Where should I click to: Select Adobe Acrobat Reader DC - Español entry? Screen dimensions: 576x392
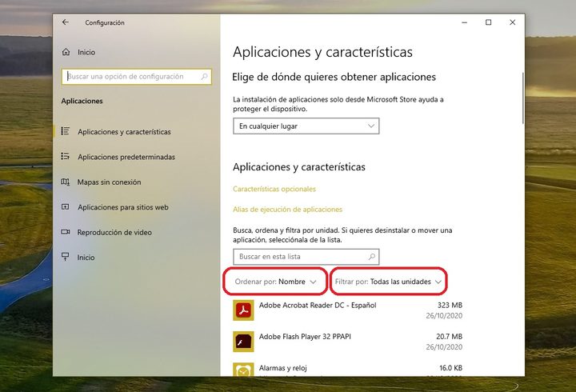[x=347, y=310]
